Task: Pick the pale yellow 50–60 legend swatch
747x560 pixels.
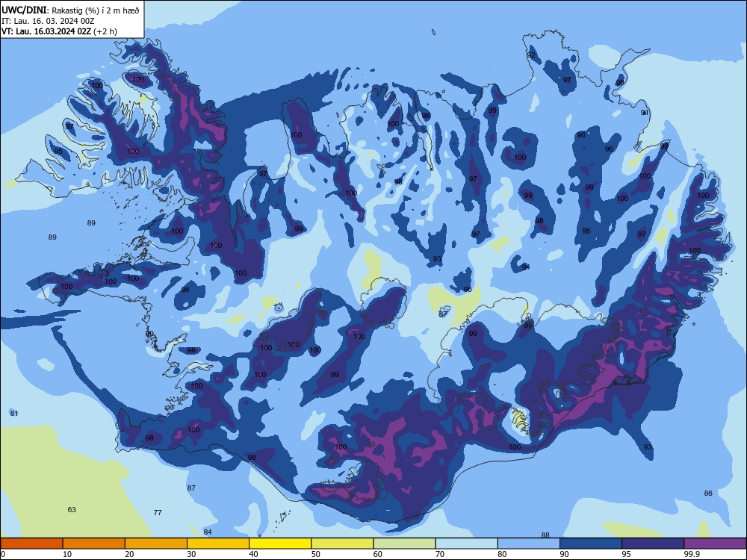Action: [342, 544]
